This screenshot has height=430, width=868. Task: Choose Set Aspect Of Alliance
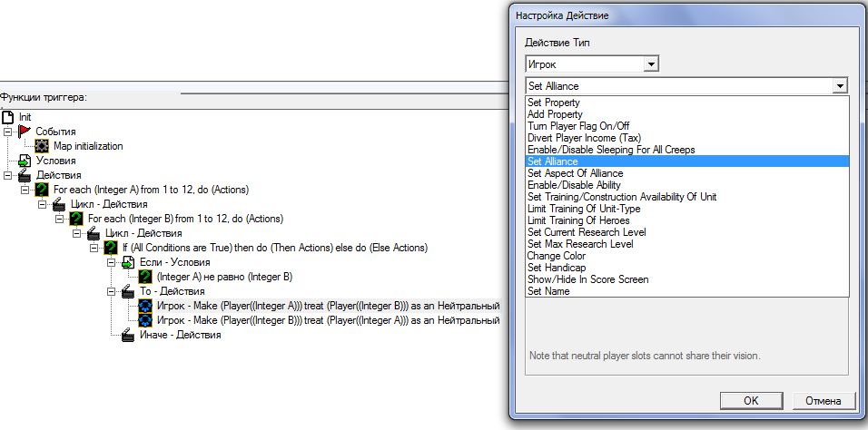687,173
